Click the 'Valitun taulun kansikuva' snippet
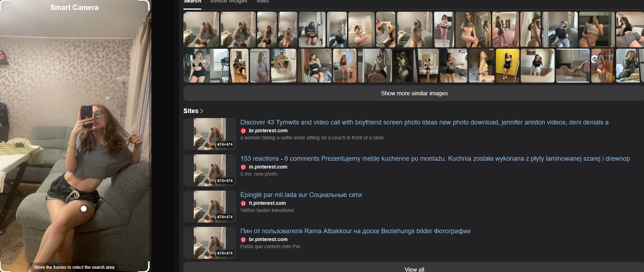This screenshot has width=644, height=272. tap(267, 210)
